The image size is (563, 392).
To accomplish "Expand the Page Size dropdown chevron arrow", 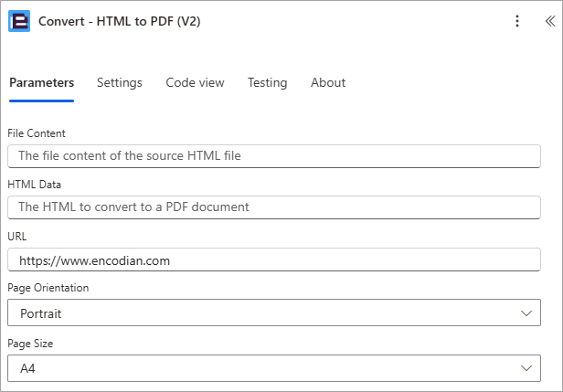I will pyautogui.click(x=526, y=368).
